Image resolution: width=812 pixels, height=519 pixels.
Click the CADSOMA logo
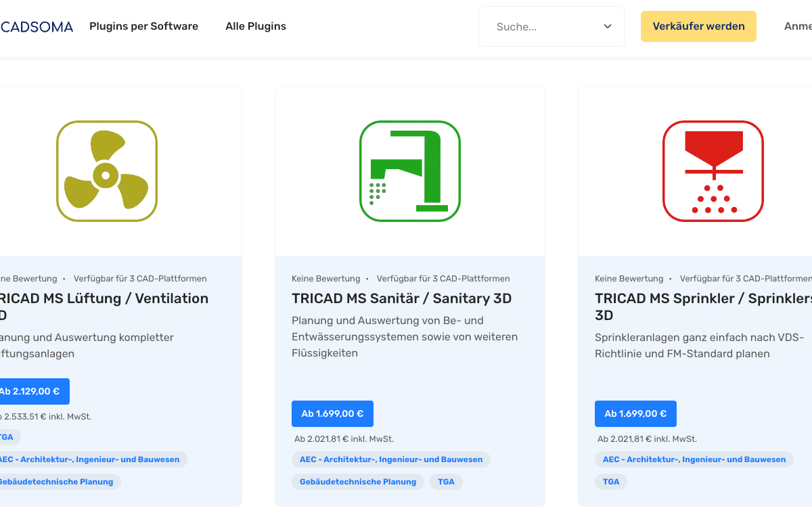(x=37, y=26)
